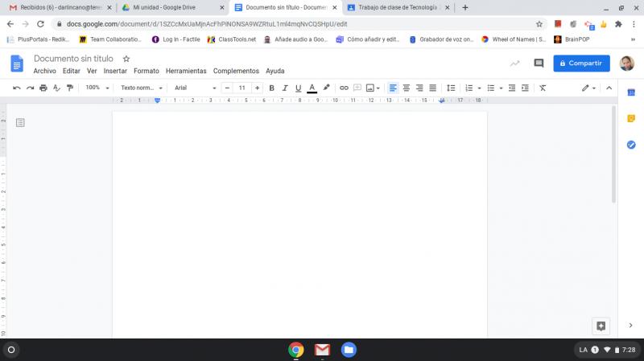Open the zoom 100% dropdown
Image resolution: width=644 pixels, height=361 pixels.
point(97,88)
